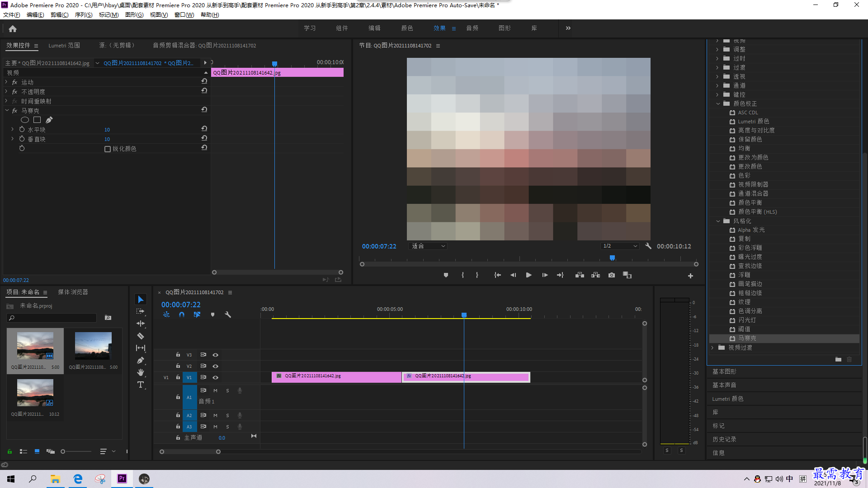Expand the Opacity effect properties
868x488 pixels.
click(6, 92)
